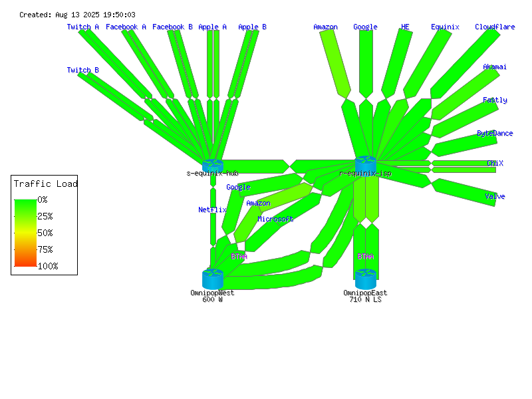
Task: Click the 0% legend value
Action: pos(43,199)
